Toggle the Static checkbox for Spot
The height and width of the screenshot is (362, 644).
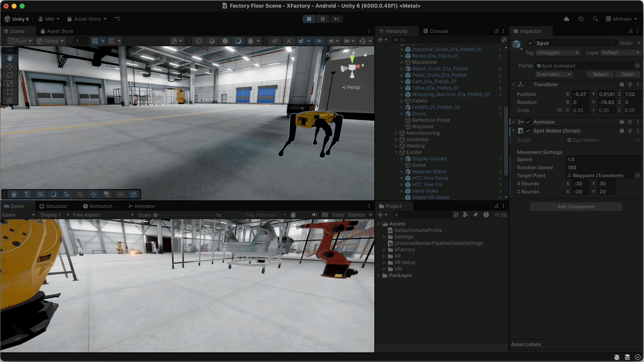[615, 43]
